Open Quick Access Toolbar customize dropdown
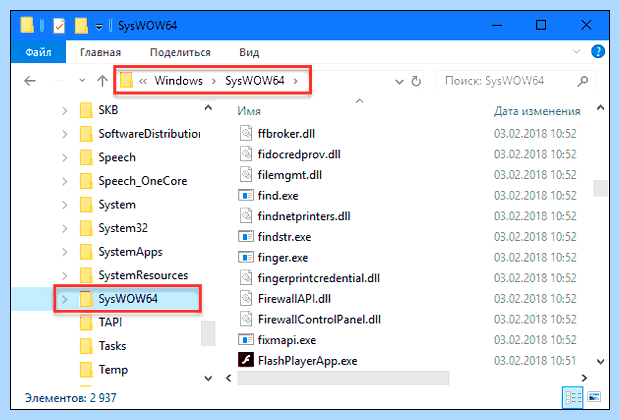The image size is (620, 420). click(x=99, y=27)
